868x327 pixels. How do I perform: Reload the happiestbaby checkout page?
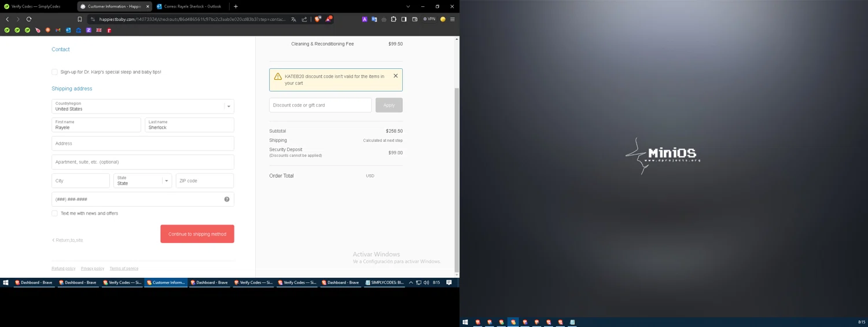(29, 19)
